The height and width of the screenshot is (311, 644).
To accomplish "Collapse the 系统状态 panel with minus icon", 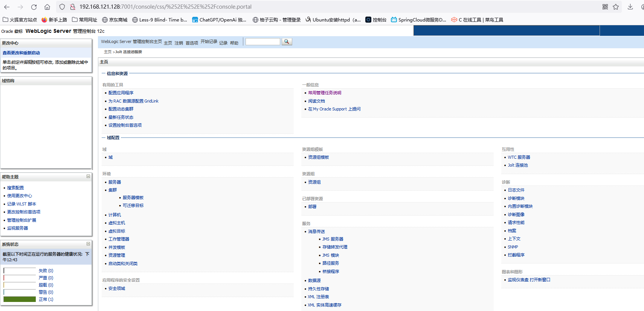I will pos(88,244).
